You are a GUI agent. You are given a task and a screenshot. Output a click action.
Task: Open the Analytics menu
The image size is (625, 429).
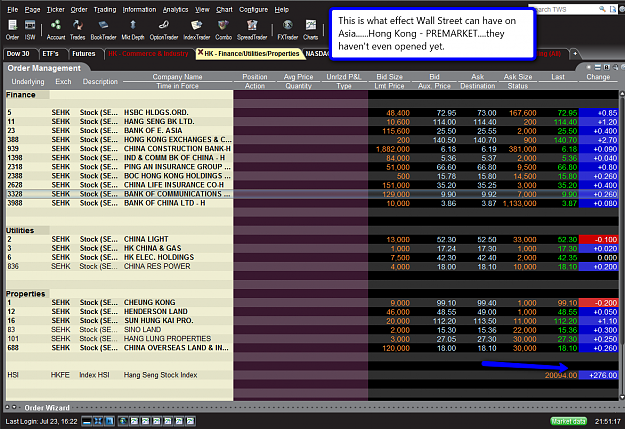(175, 10)
